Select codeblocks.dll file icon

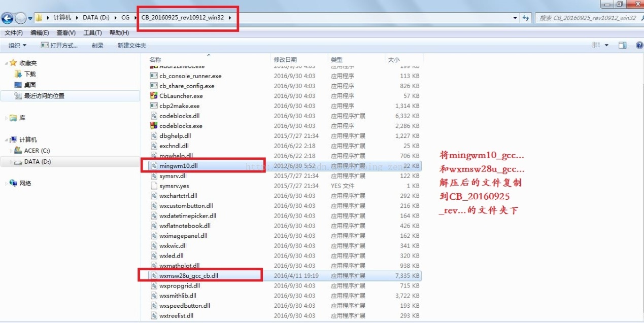coord(154,116)
